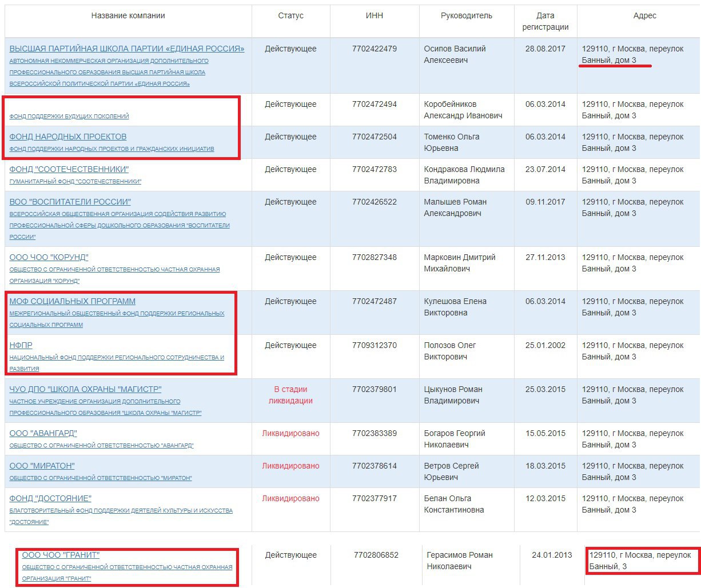701x588 pixels.
Task: Click address cell in ООО ЧОО "ГРАНИТ" row
Action: 640,561
